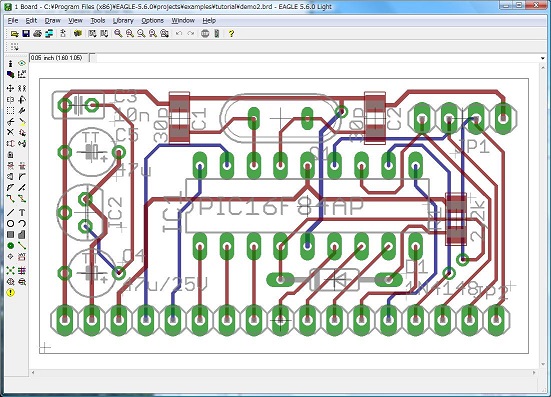Image resolution: width=551 pixels, height=397 pixels.
Task: Select the Show (eye) tool
Action: 22,63
